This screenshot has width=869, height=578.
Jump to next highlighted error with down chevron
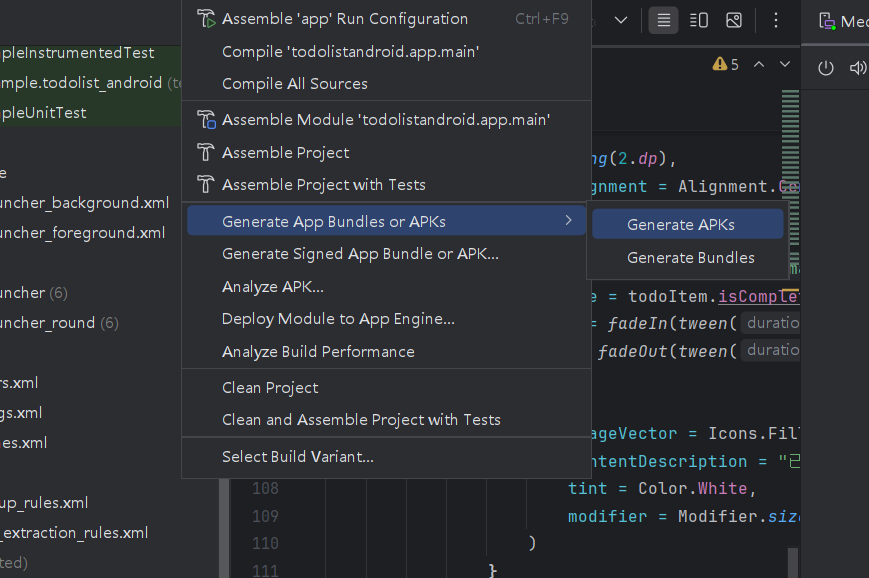[785, 64]
